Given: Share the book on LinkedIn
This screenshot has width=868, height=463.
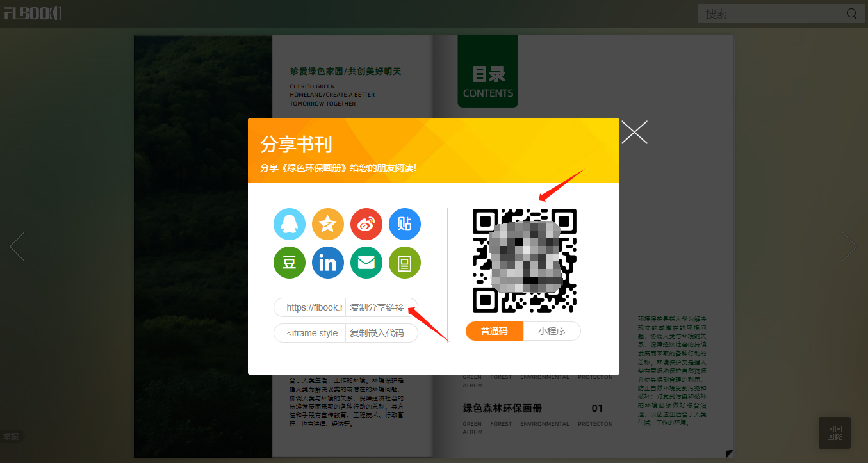Looking at the screenshot, I should pyautogui.click(x=328, y=263).
